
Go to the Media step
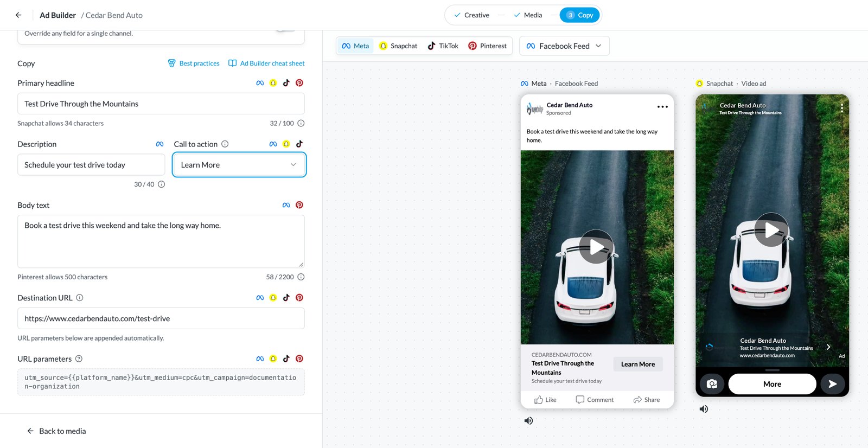point(528,15)
